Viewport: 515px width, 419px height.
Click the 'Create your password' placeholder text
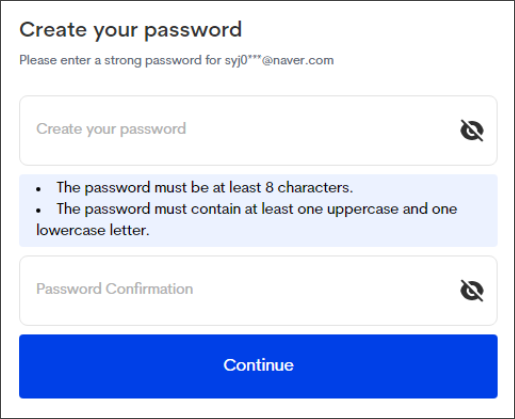point(111,129)
